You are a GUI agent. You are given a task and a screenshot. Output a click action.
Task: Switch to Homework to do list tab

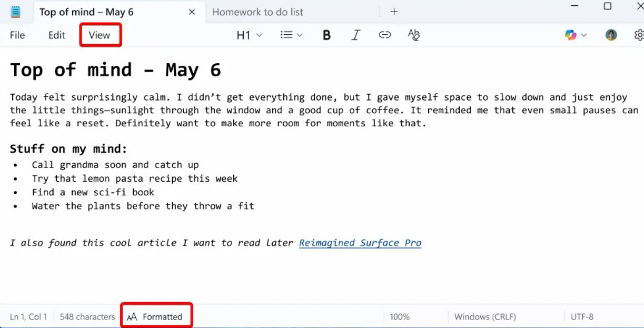257,12
